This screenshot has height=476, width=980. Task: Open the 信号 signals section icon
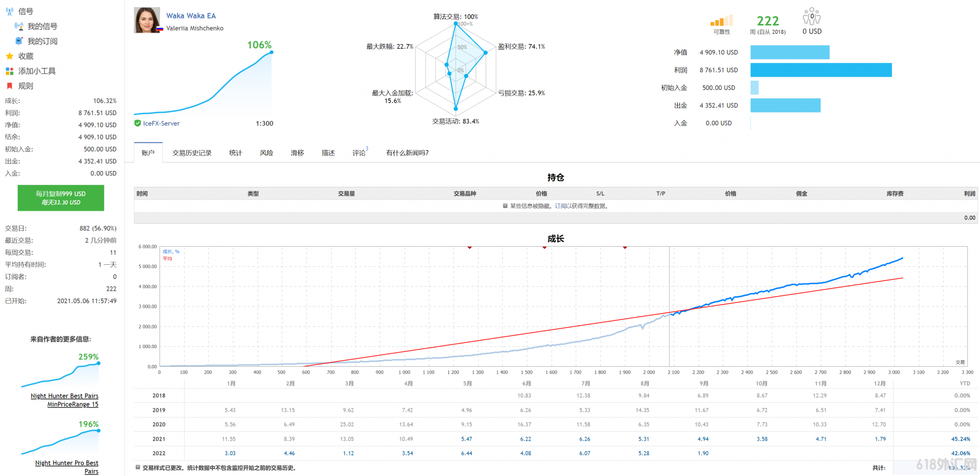tap(10, 11)
